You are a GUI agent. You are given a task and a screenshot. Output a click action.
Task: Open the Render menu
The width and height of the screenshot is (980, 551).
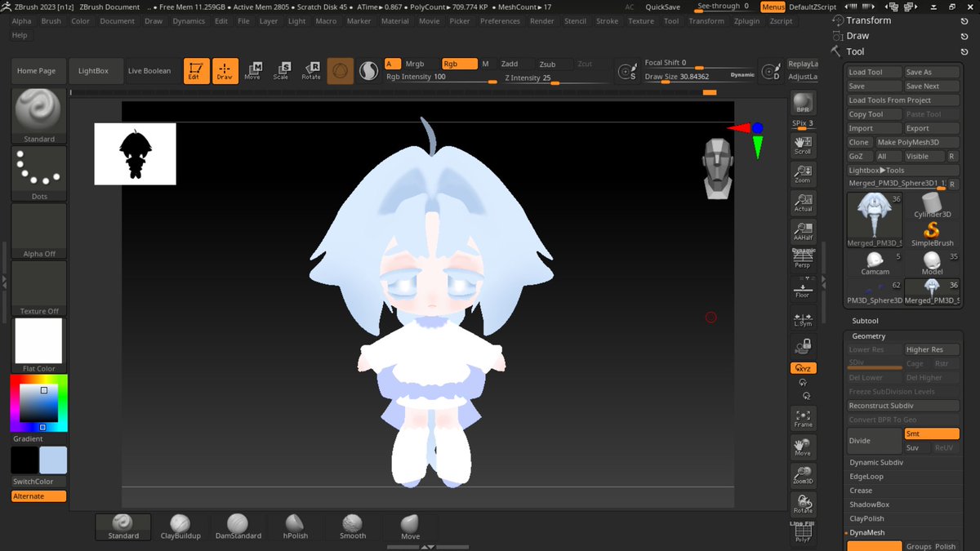[542, 21]
